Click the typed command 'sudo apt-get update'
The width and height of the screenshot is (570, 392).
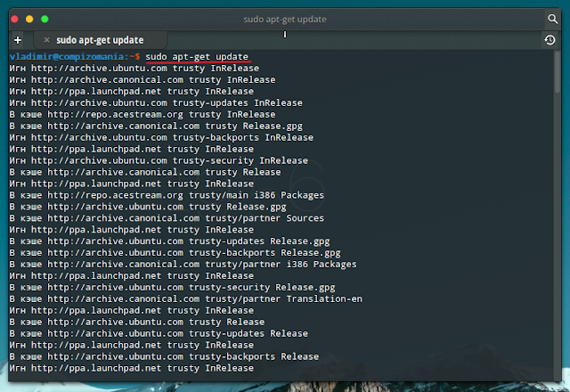pyautogui.click(x=197, y=56)
